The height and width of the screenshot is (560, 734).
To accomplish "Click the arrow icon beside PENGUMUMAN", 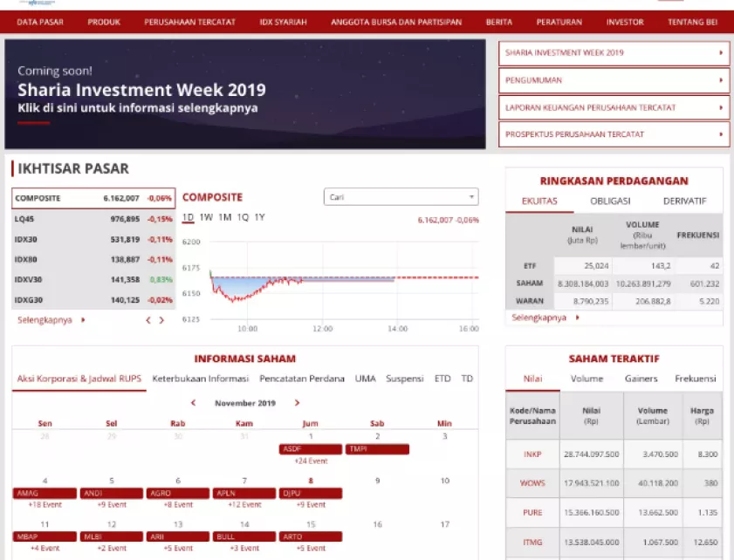I will (722, 79).
